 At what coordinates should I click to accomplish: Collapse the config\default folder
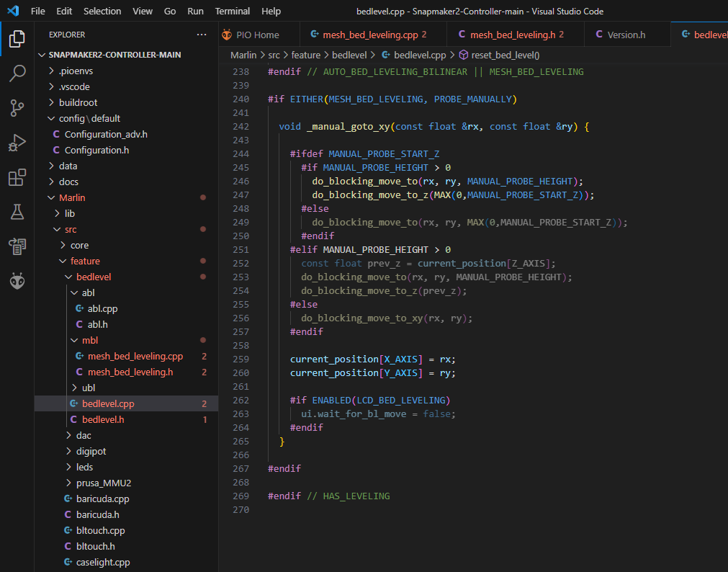pyautogui.click(x=126, y=118)
